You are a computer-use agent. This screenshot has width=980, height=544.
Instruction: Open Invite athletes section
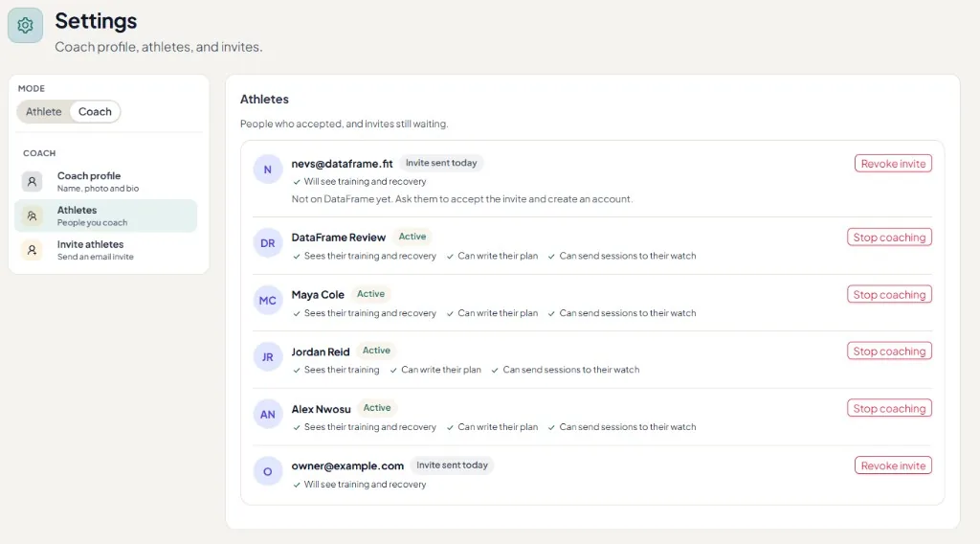tap(105, 250)
